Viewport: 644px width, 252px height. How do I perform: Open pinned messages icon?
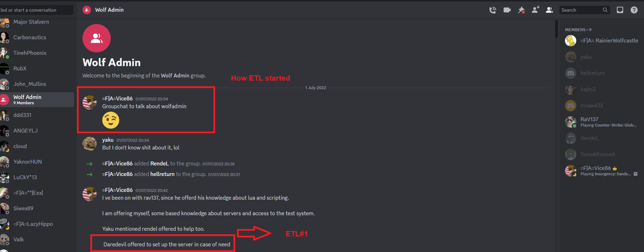click(521, 10)
